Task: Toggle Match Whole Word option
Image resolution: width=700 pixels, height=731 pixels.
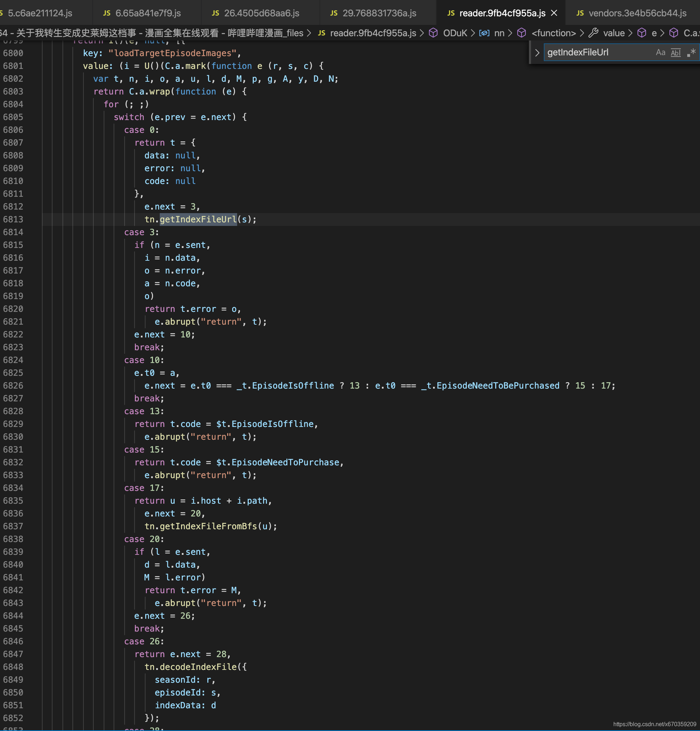Action: [x=676, y=53]
